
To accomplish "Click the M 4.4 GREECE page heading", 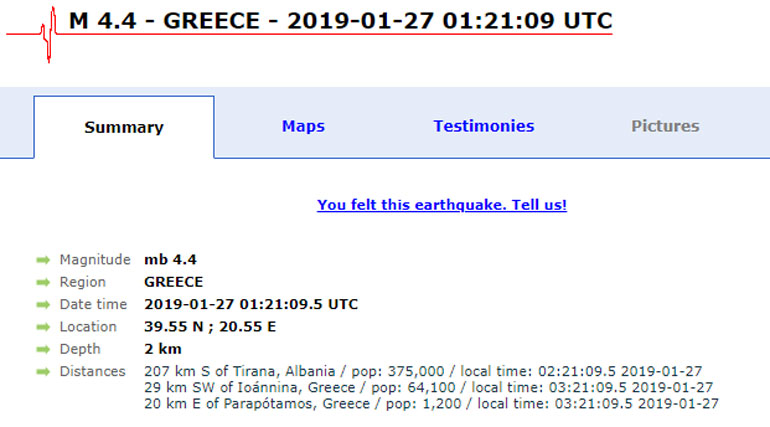I will [340, 21].
